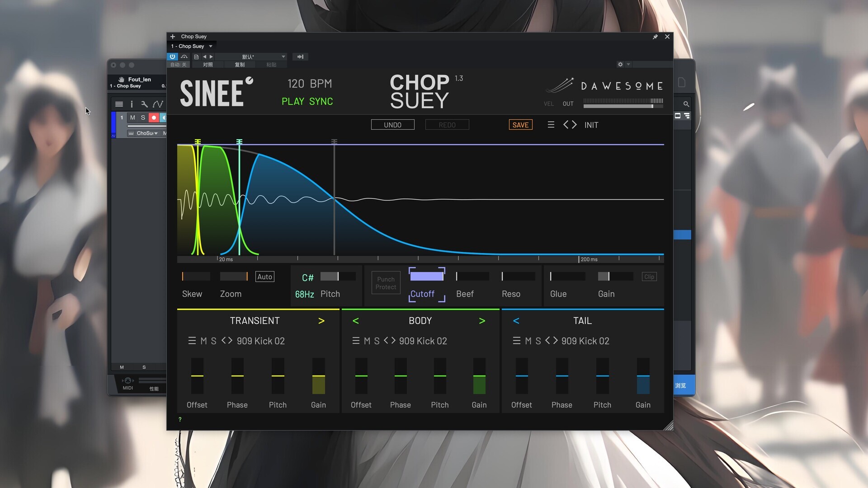Screen dimensions: 868x488
Task: Enable the Clip toggle next to Gain
Action: pyautogui.click(x=649, y=277)
